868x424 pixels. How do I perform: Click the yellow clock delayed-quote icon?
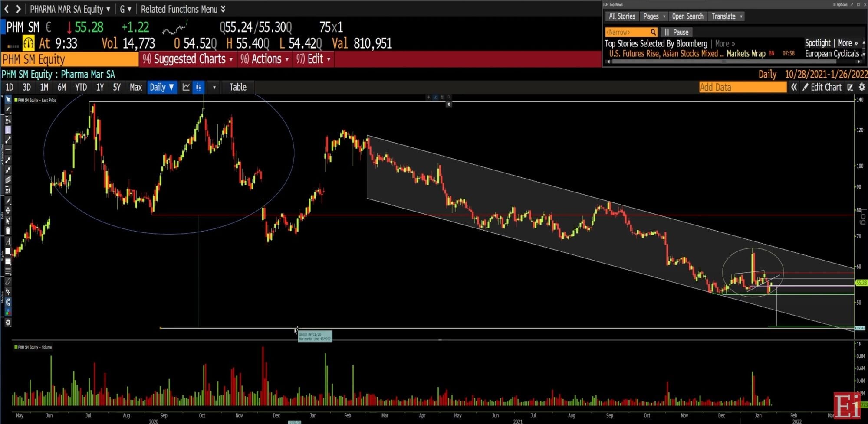(x=28, y=43)
